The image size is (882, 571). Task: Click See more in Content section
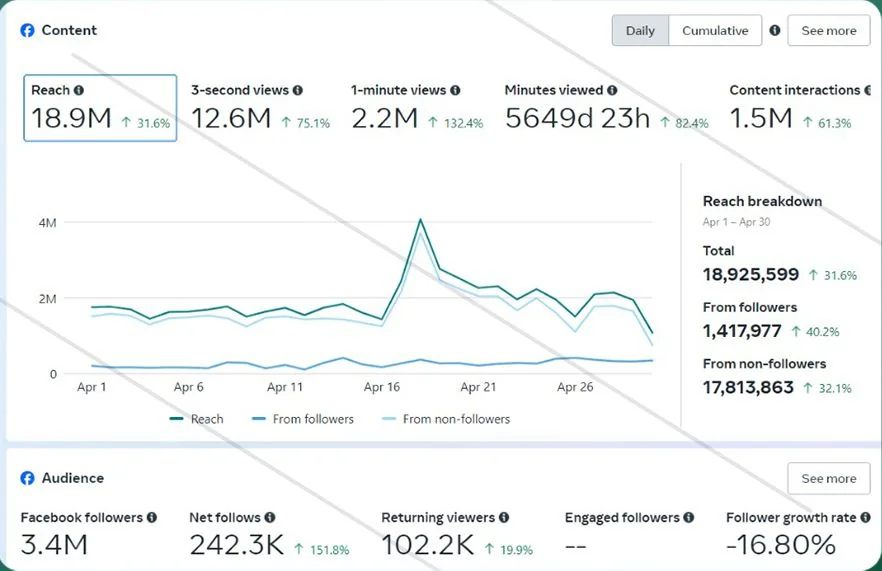829,30
